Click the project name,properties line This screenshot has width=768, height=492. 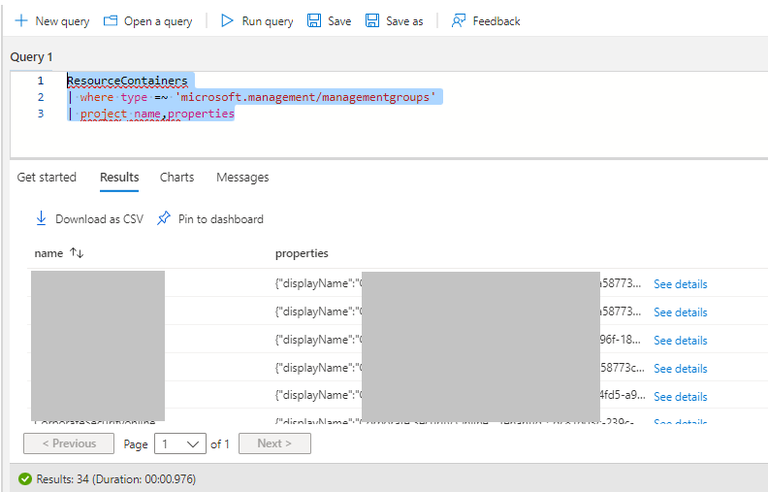tap(151, 114)
